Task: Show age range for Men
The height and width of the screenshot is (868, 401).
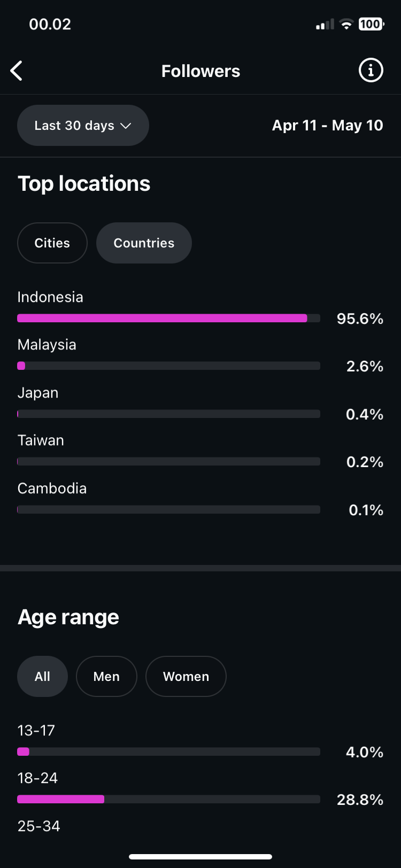Action: pos(106,676)
